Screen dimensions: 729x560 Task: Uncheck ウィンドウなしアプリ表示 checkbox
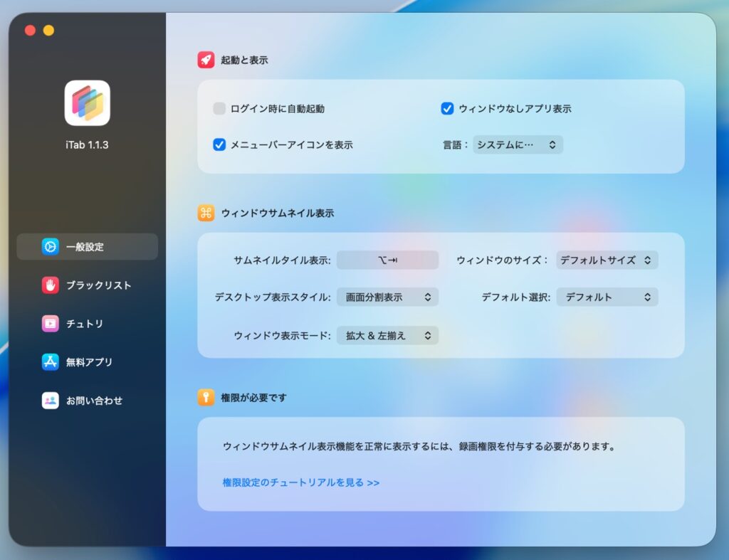tap(447, 109)
